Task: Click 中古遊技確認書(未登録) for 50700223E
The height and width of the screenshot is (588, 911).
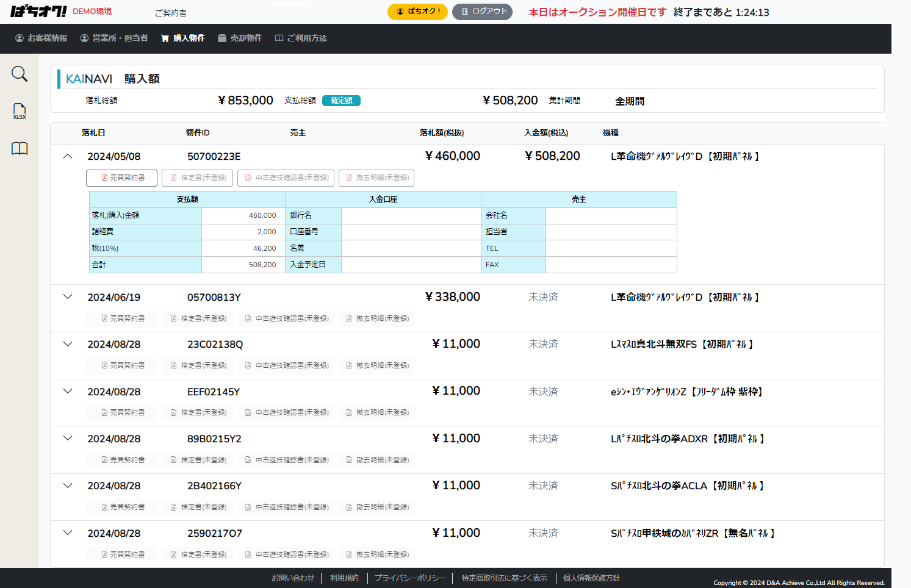Action: [286, 177]
